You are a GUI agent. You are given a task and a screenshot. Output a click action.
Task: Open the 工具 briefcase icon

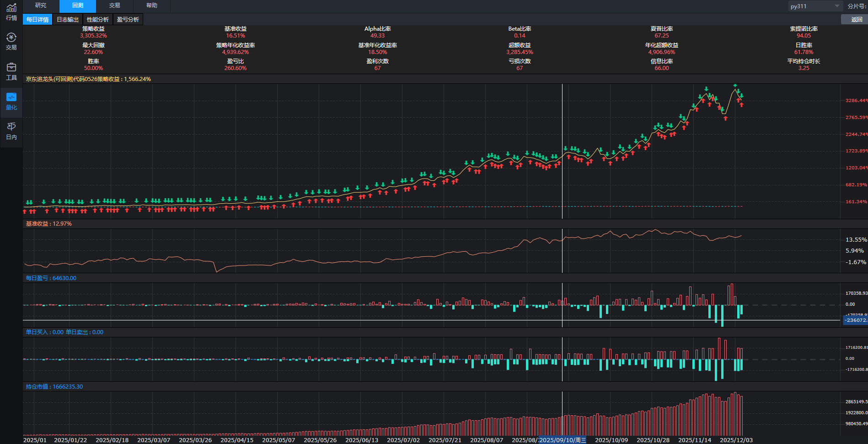coord(11,71)
